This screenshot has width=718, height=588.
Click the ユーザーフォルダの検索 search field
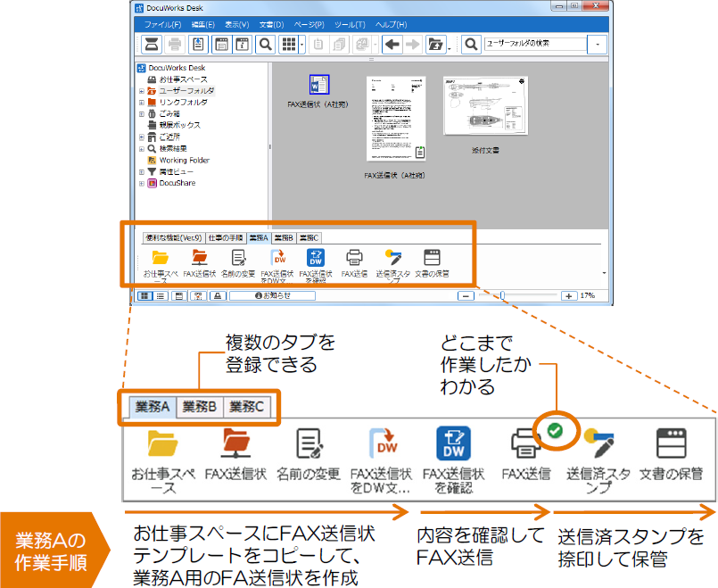coord(535,44)
